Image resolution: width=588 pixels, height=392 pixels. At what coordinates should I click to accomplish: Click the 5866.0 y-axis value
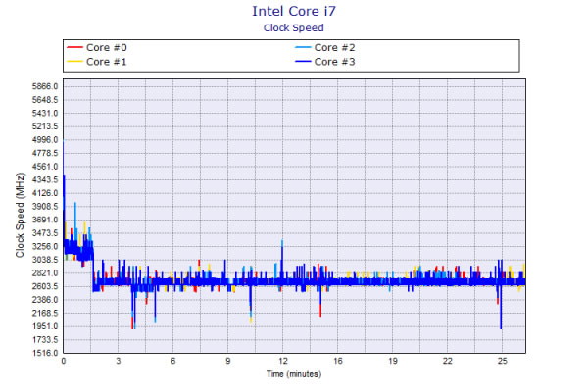pyautogui.click(x=45, y=86)
